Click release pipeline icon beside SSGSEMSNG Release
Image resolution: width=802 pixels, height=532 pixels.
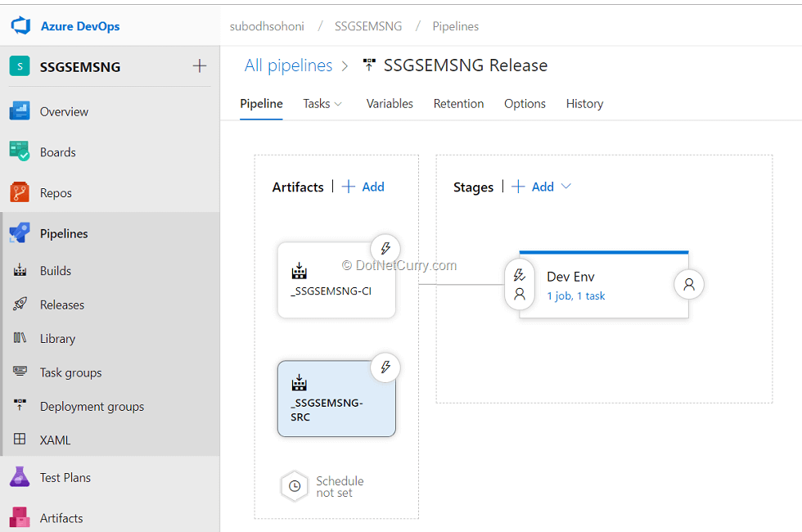coord(369,65)
